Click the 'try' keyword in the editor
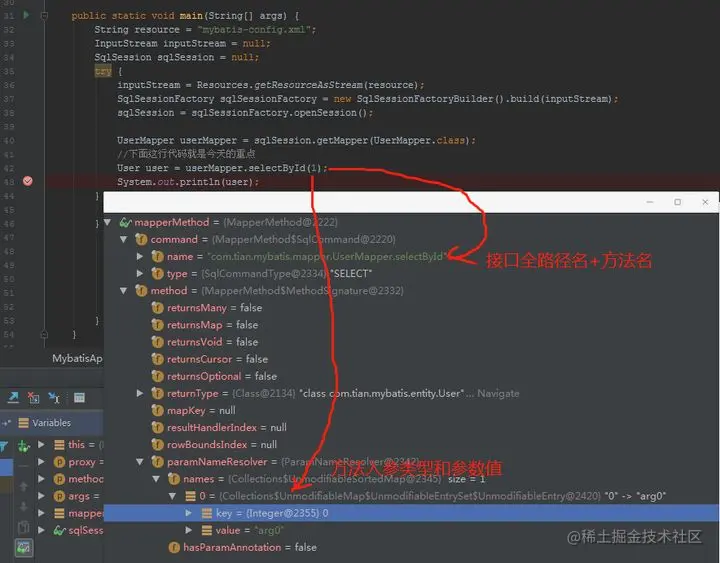 (x=103, y=71)
